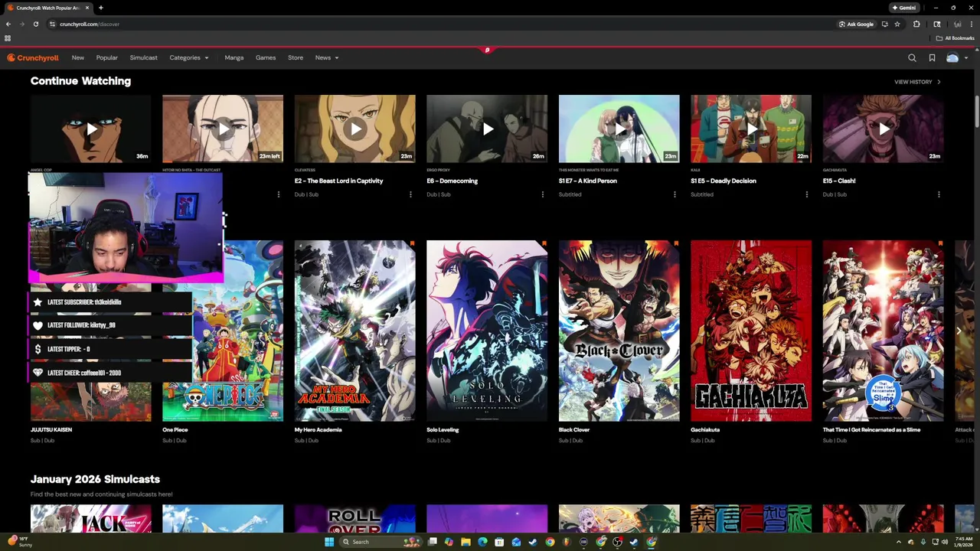
Task: Open the ROLL OVER simulcast thumbnail
Action: [355, 518]
